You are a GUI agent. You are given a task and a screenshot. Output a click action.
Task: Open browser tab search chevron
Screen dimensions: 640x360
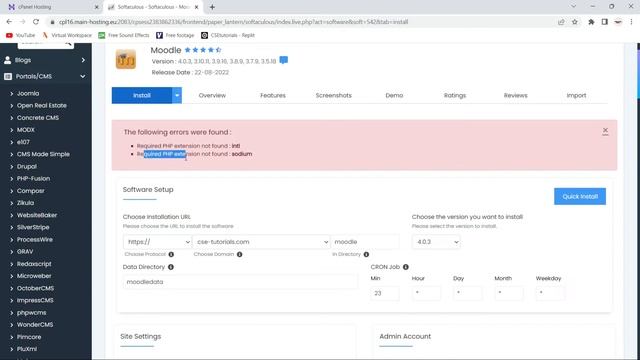pos(573,7)
